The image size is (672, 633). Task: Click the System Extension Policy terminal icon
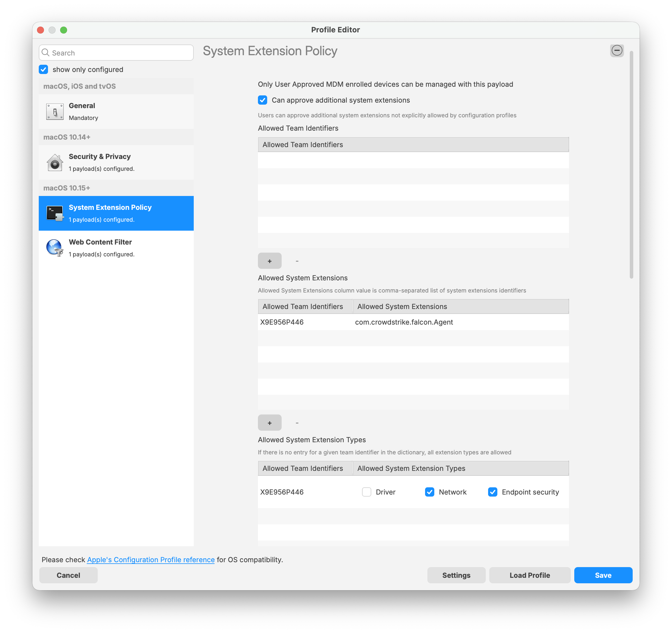click(x=55, y=213)
